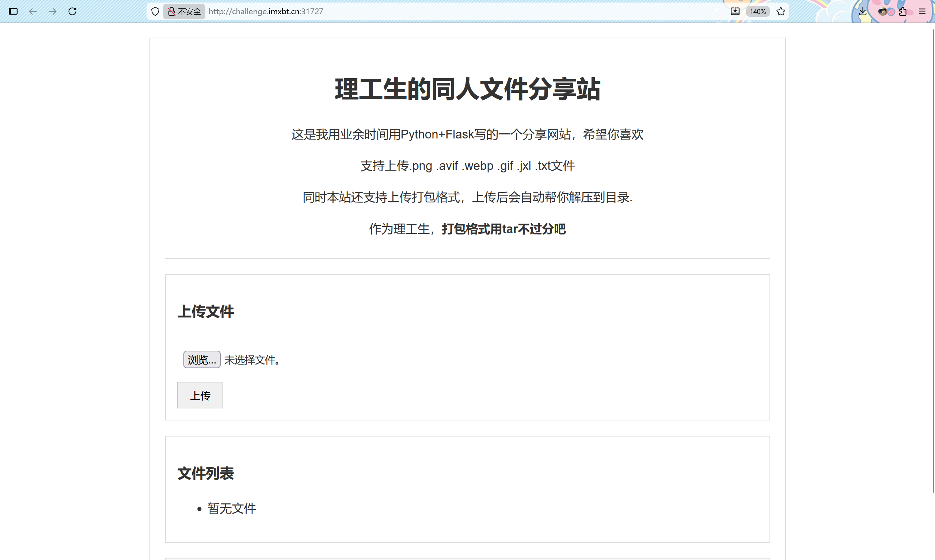This screenshot has width=935, height=560.
Task: Expand the 文件列表 section heading
Action: (x=206, y=473)
